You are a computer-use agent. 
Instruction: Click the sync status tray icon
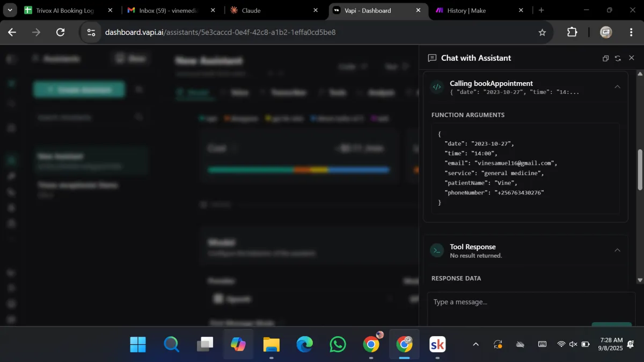pos(498,344)
